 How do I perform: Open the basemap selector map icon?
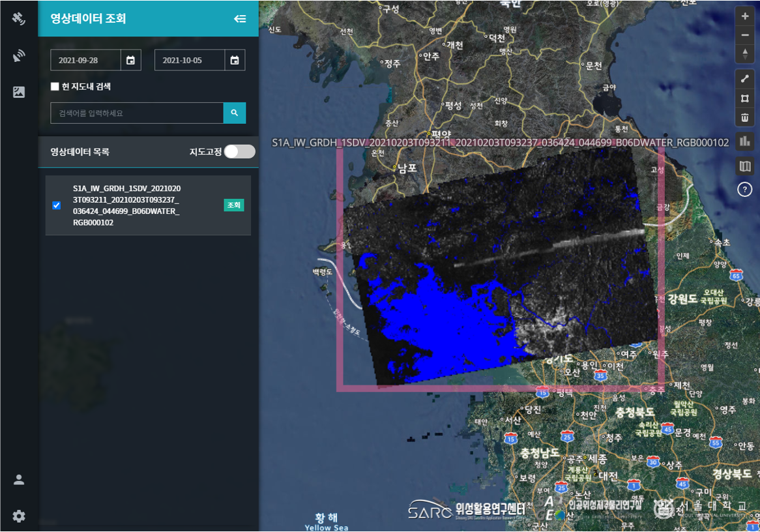coord(745,166)
